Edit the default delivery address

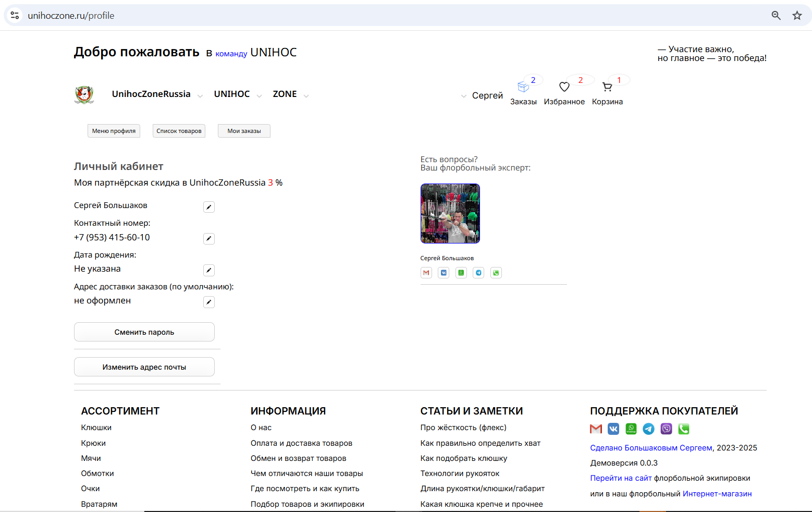click(x=209, y=302)
